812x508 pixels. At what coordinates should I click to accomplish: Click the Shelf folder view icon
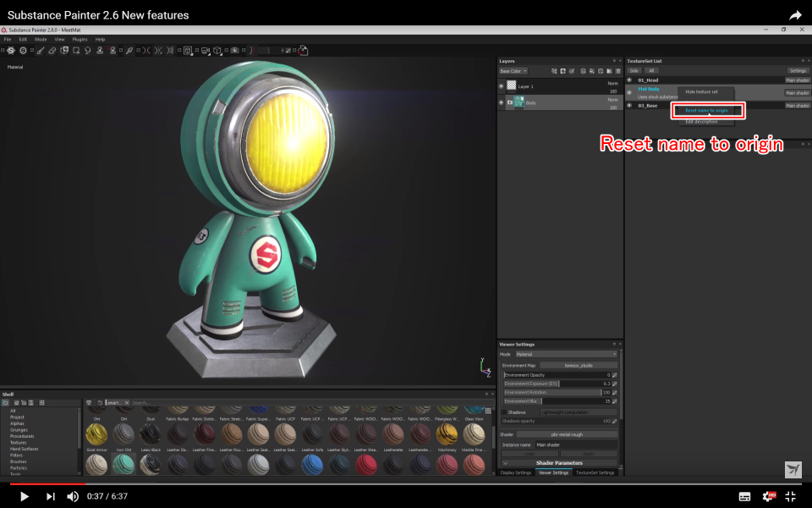click(6, 403)
